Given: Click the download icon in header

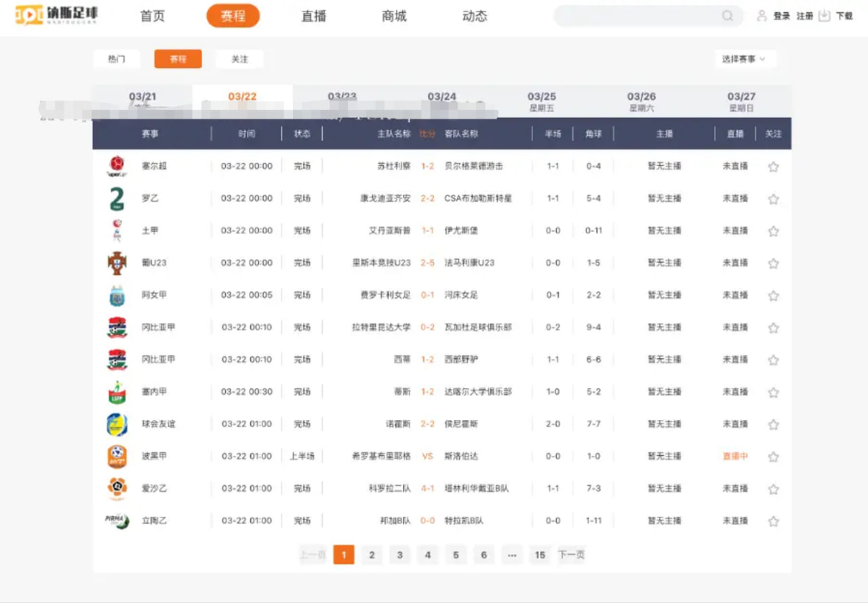Looking at the screenshot, I should pos(824,16).
